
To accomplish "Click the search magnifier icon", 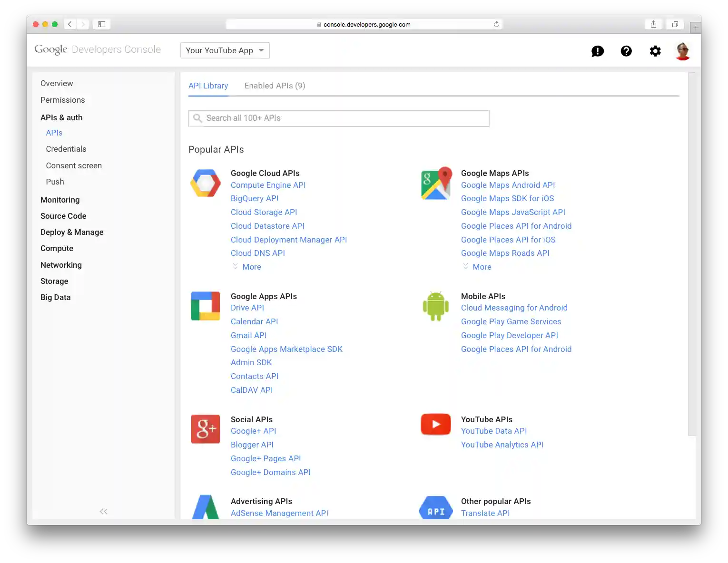I will click(x=198, y=118).
